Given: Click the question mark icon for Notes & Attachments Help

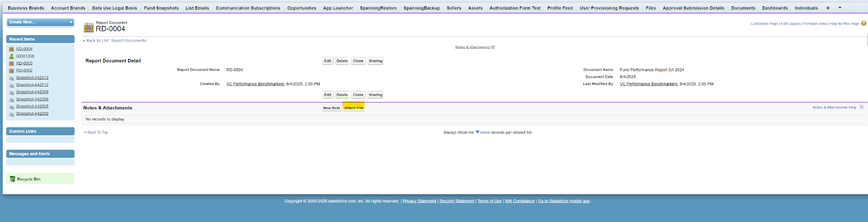Looking at the screenshot, I should pyautogui.click(x=861, y=107).
